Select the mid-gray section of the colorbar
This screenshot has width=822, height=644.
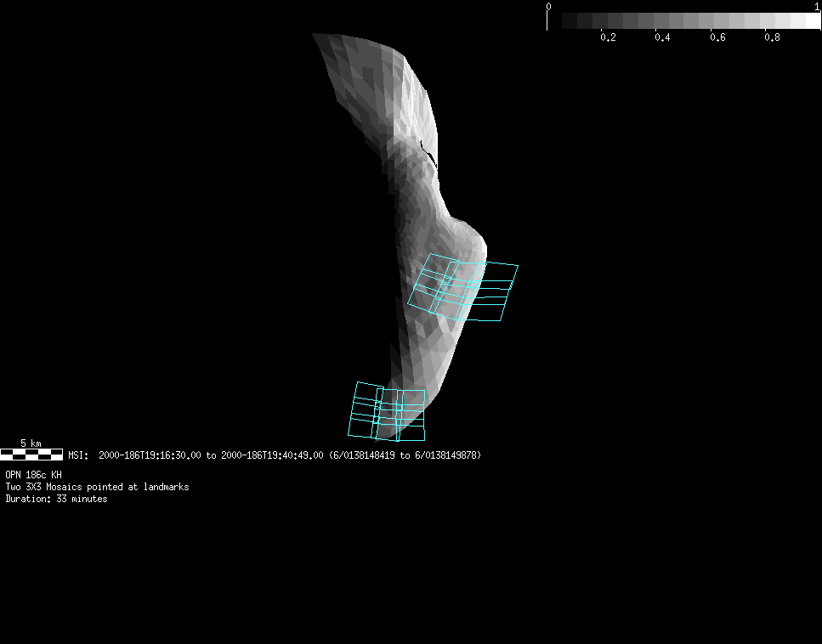point(690,20)
